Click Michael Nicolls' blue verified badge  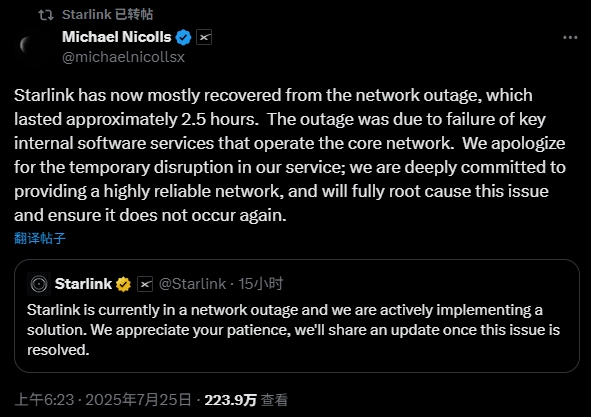(184, 37)
